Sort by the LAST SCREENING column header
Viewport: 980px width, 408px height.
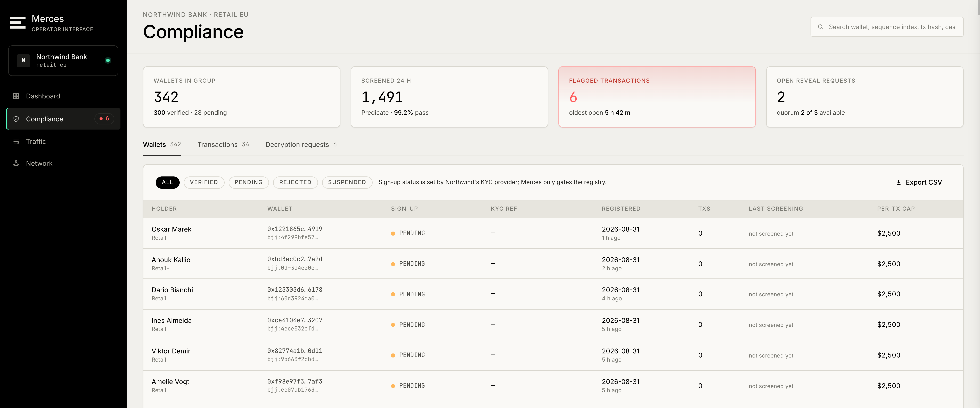(x=776, y=209)
